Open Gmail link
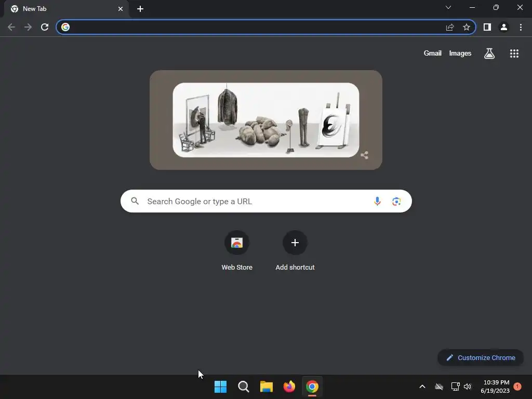This screenshot has height=399, width=532. tap(433, 54)
